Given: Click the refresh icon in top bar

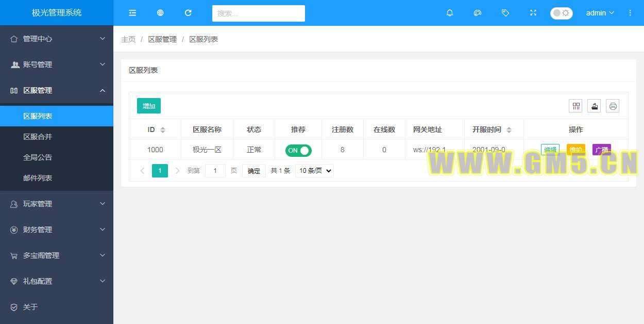Looking at the screenshot, I should click(188, 13).
